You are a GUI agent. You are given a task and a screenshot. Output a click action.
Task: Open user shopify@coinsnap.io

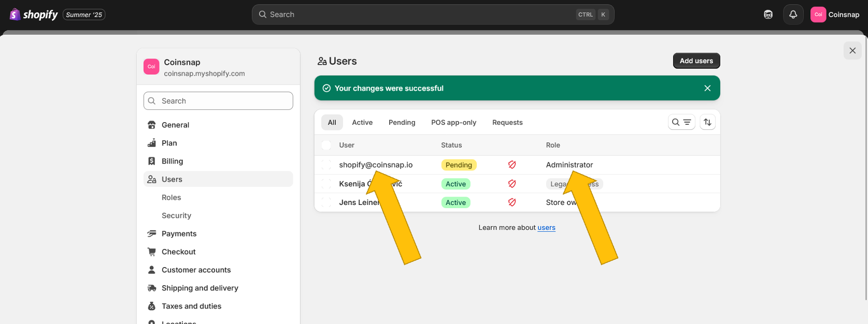376,165
